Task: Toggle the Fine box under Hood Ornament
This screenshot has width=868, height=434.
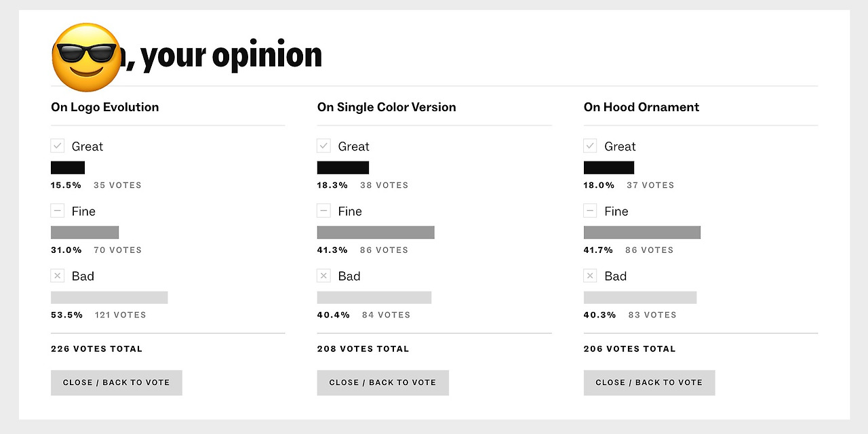Action: 591,211
